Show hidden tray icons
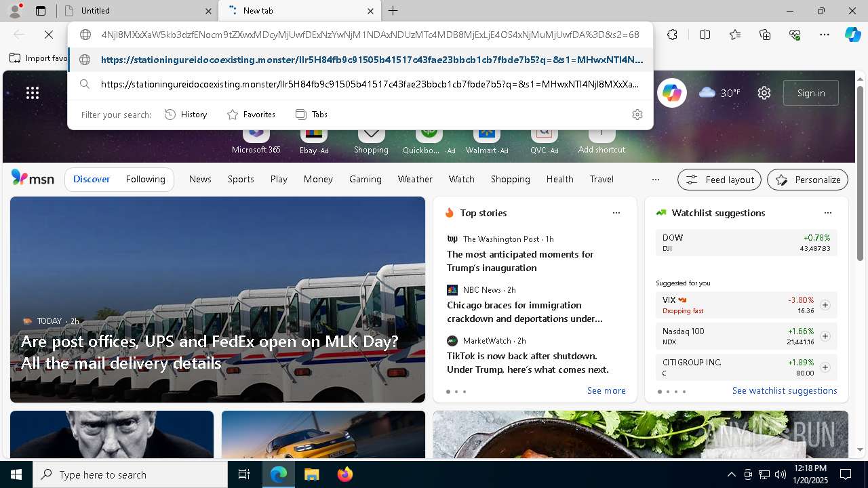This screenshot has height=488, width=868. (731, 474)
